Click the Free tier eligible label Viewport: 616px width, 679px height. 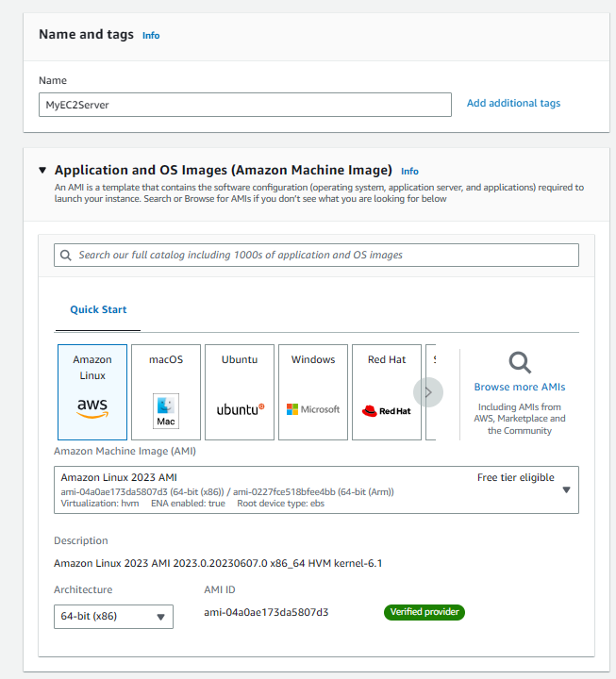(x=515, y=477)
